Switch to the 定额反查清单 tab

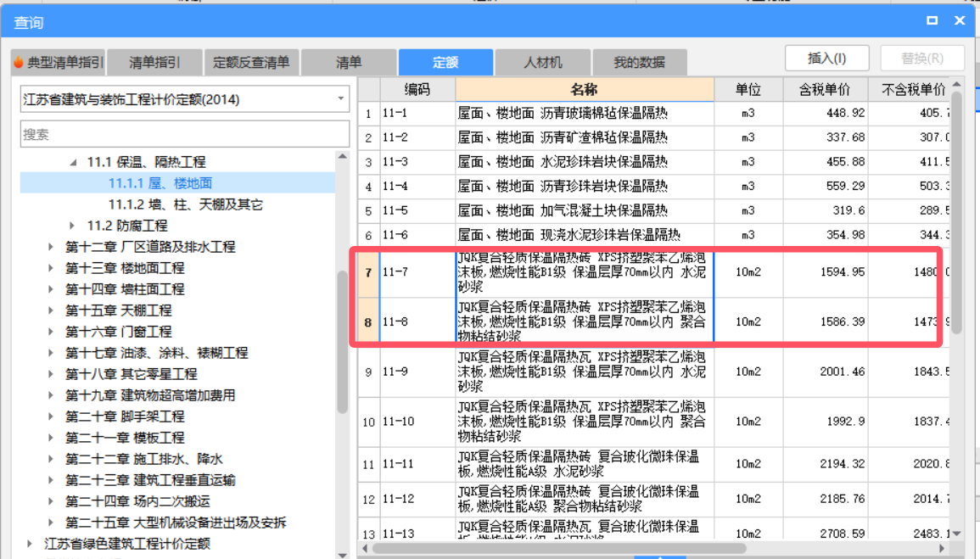coord(251,63)
